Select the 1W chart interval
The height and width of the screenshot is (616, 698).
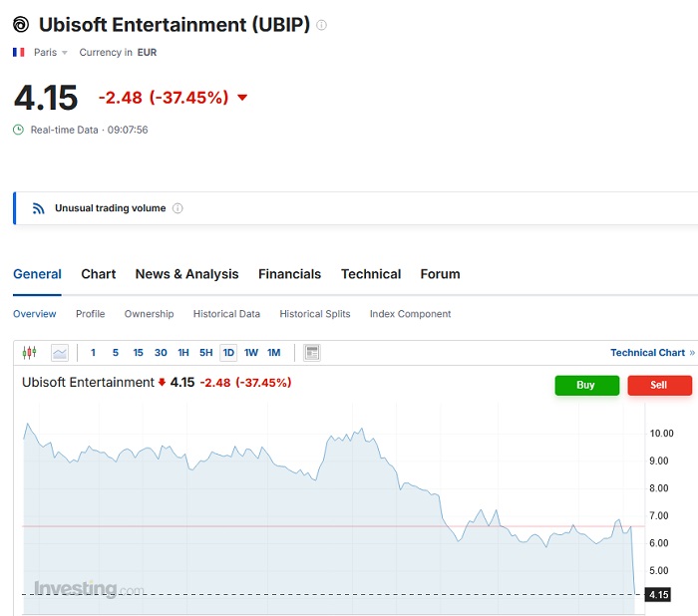pos(251,353)
